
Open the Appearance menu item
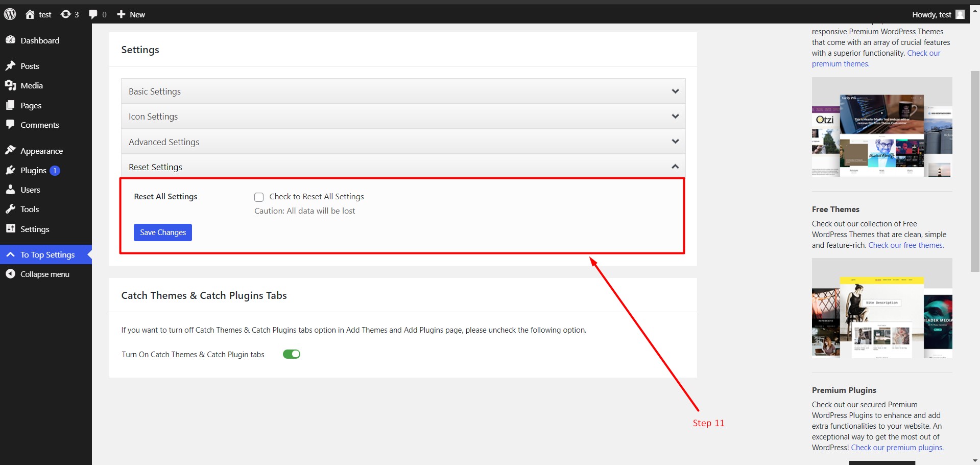click(x=46, y=151)
